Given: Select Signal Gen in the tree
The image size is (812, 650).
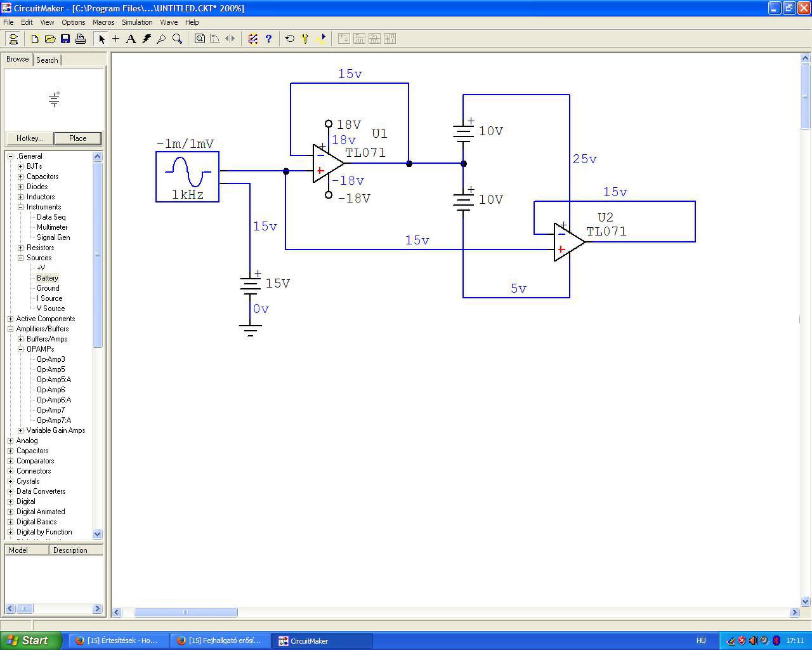Looking at the screenshot, I should pyautogui.click(x=53, y=237).
